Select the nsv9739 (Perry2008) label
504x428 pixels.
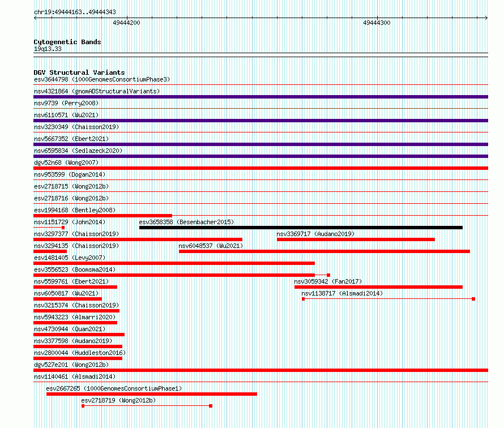pos(66,103)
